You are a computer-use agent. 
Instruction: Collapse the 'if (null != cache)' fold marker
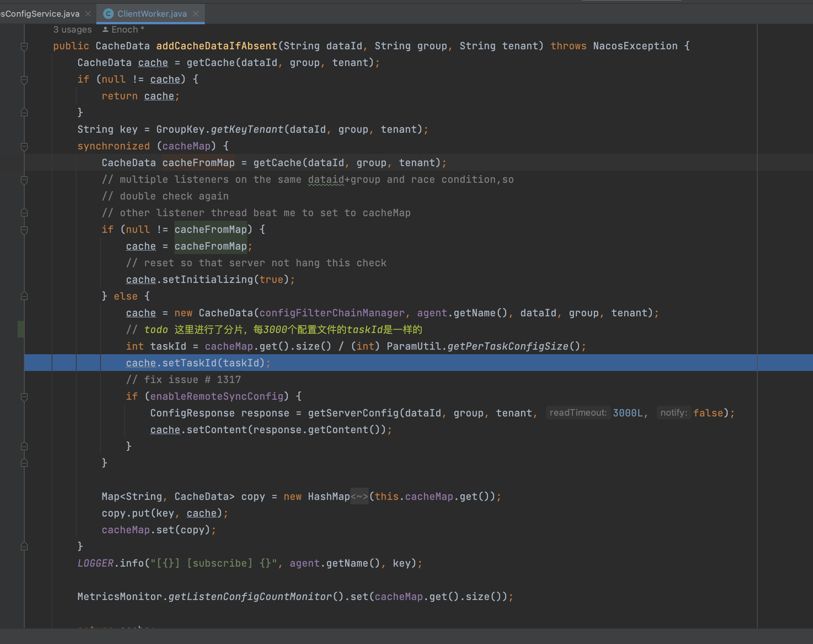pyautogui.click(x=24, y=80)
